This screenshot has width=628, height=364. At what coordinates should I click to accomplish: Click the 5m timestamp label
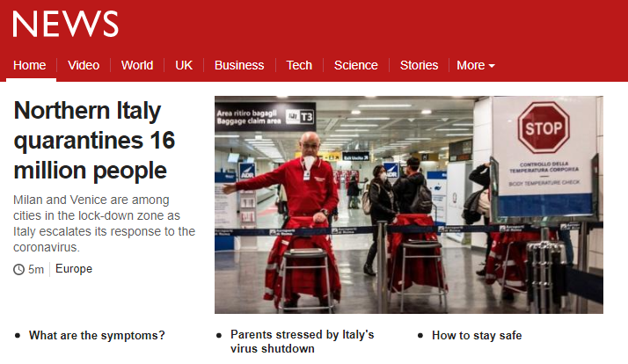pyautogui.click(x=36, y=270)
